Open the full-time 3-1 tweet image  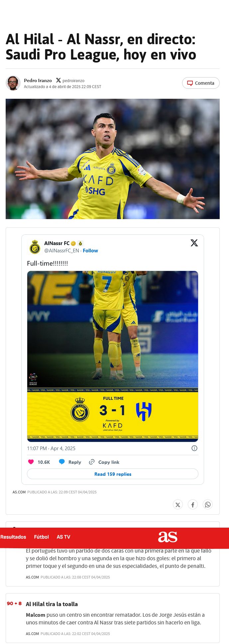coord(113,356)
